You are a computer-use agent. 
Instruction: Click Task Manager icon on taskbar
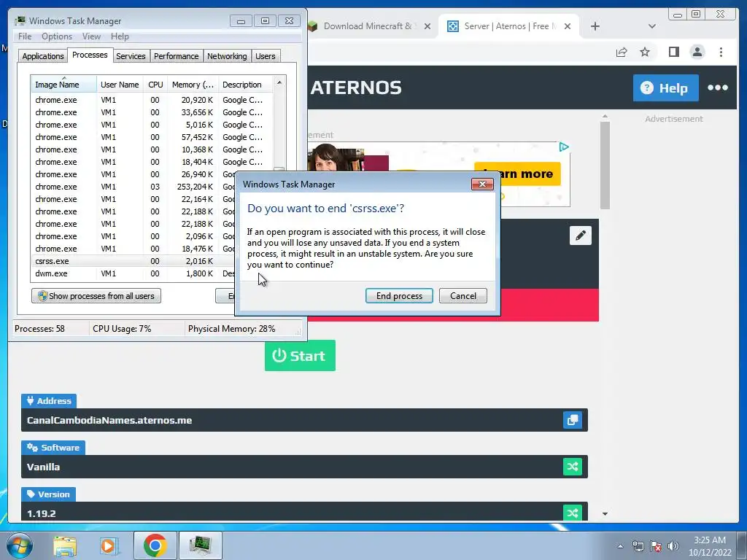click(200, 545)
